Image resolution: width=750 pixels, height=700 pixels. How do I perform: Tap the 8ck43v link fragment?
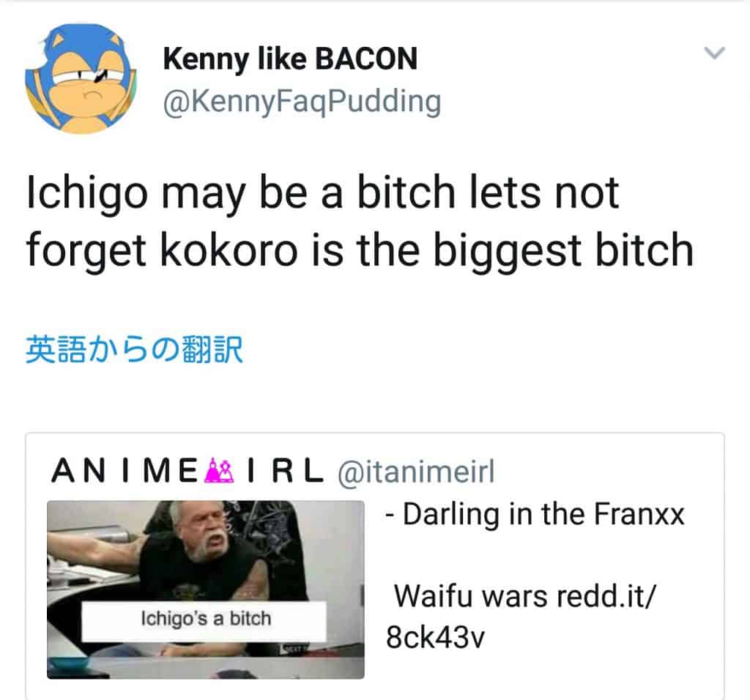tap(435, 637)
